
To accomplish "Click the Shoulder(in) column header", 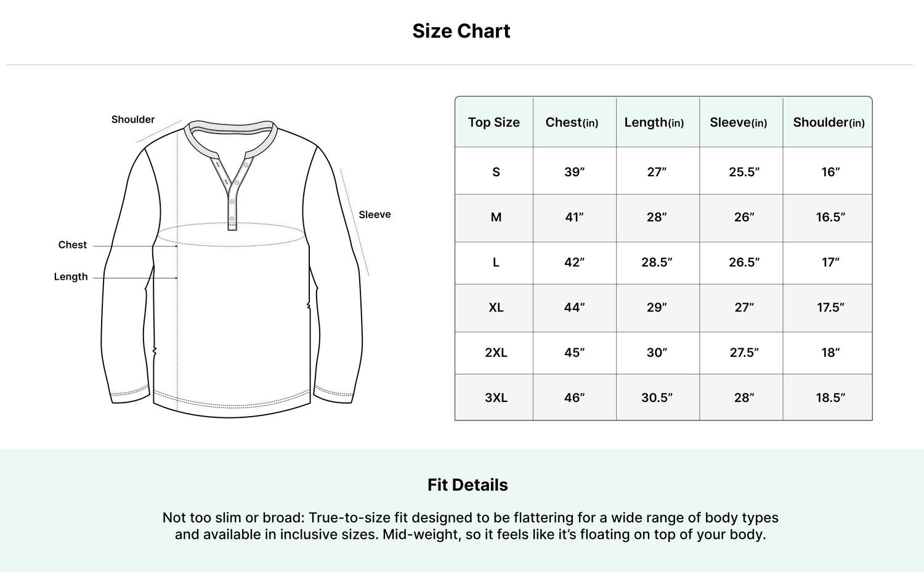I will tap(829, 122).
